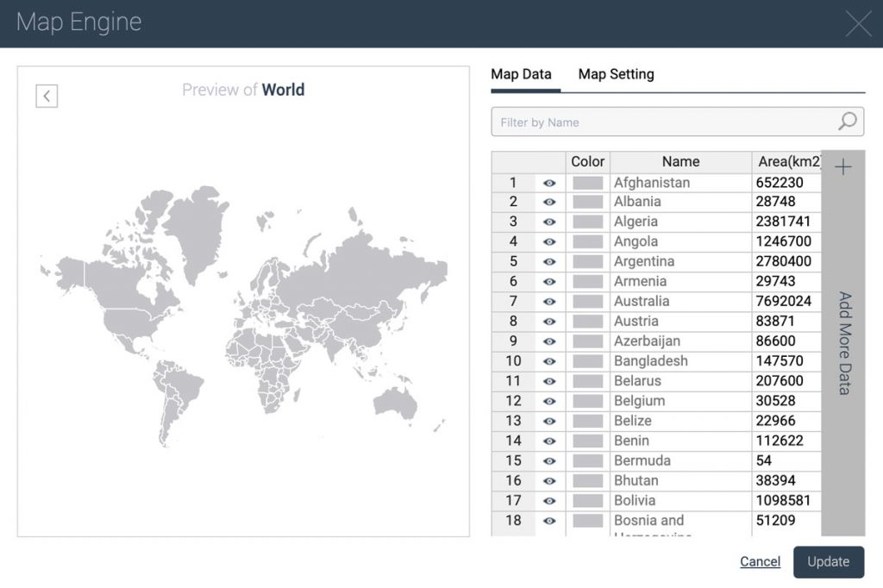Select the Map Data tab
Image resolution: width=883 pixels, height=588 pixels.
point(523,74)
